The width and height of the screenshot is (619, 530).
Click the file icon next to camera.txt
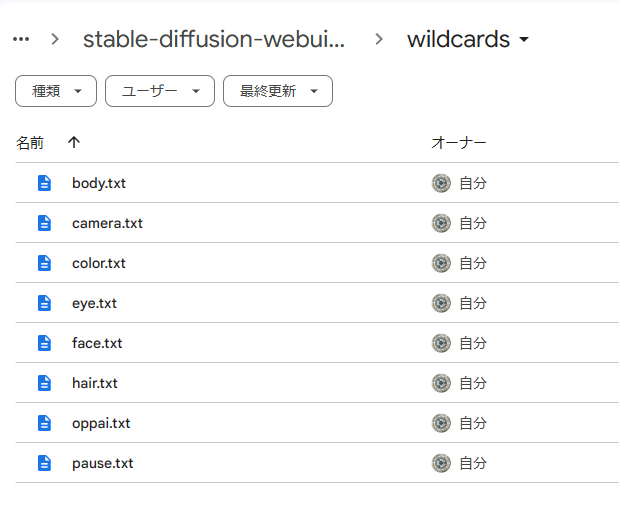pos(44,223)
